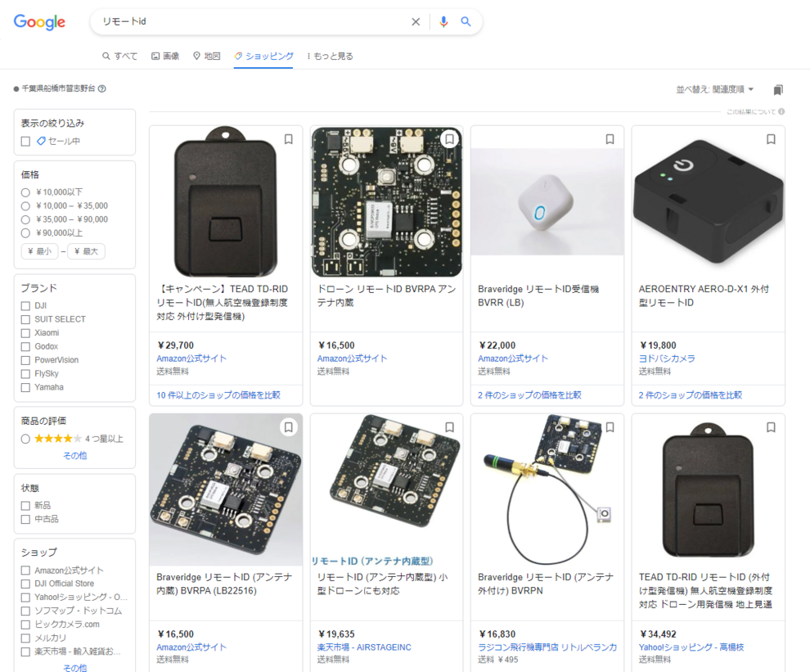Open the 画像 tab
Viewport: 810px width, 672px height.
pos(165,56)
